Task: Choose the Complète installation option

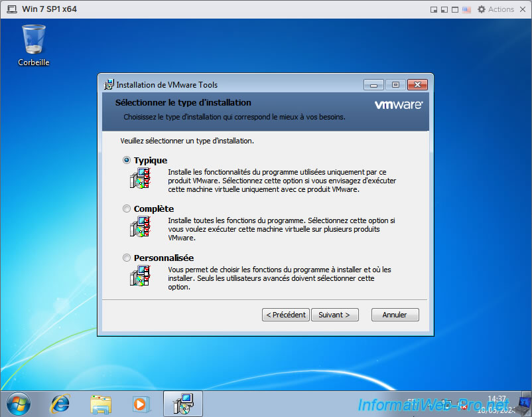Action: click(127, 208)
